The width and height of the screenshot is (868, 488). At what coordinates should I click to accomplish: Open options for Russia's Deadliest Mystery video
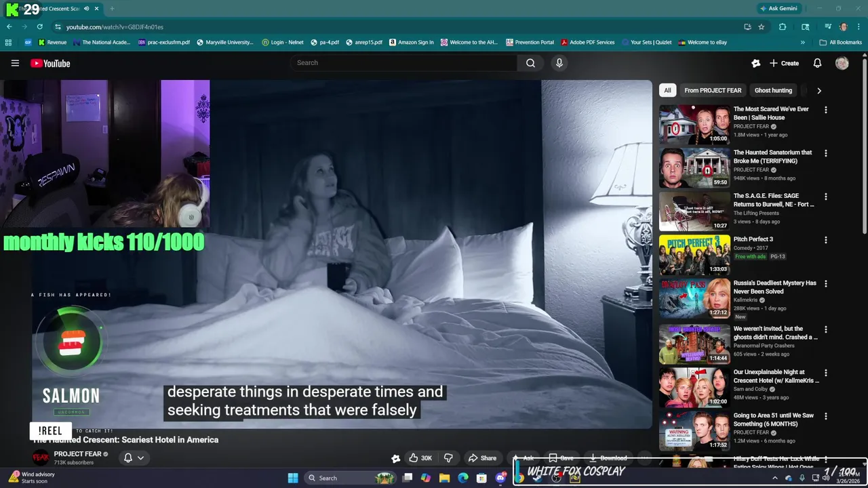click(825, 283)
